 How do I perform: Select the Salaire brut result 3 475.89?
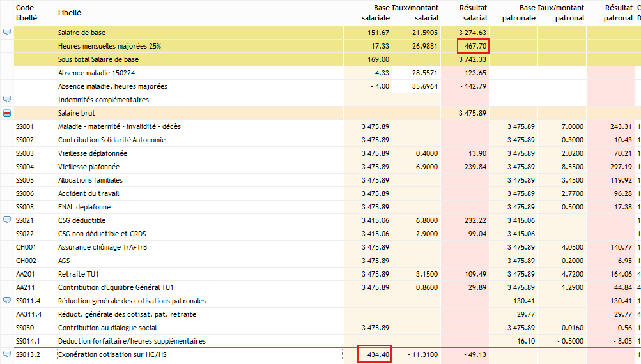pos(472,113)
